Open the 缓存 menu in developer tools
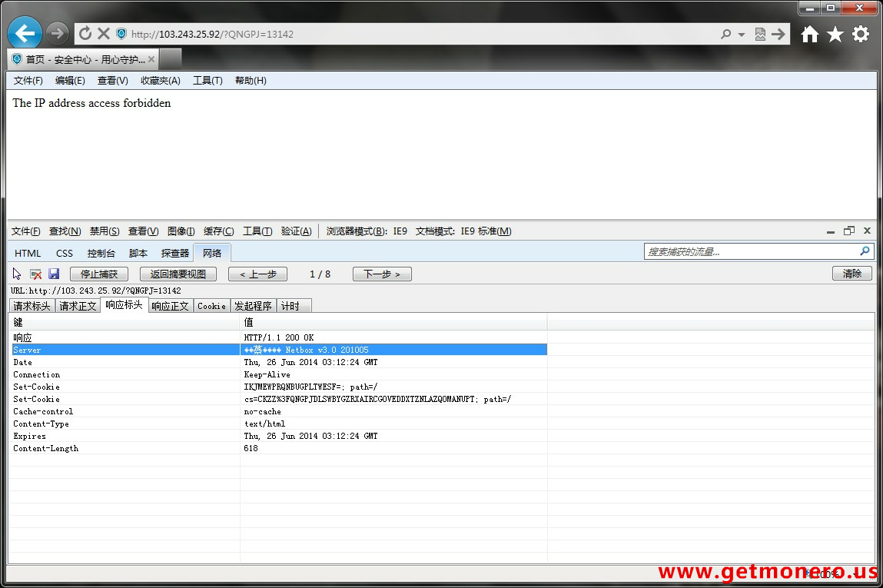 point(219,231)
